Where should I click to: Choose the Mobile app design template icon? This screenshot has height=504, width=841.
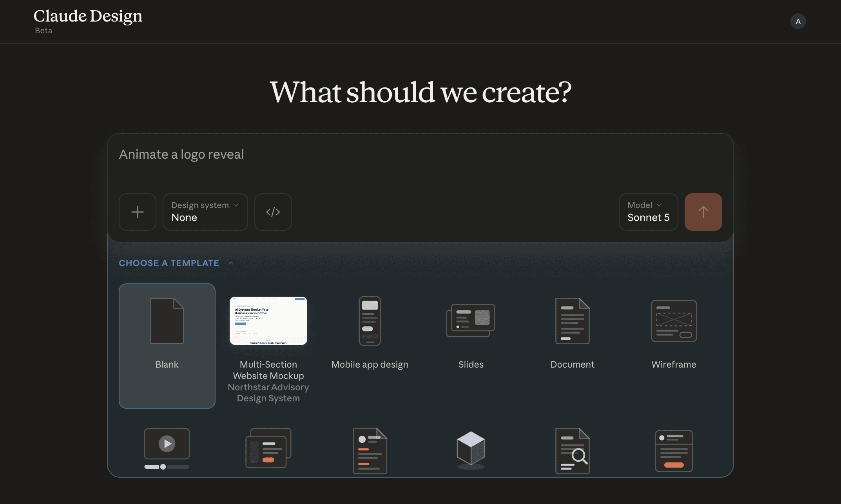tap(370, 321)
